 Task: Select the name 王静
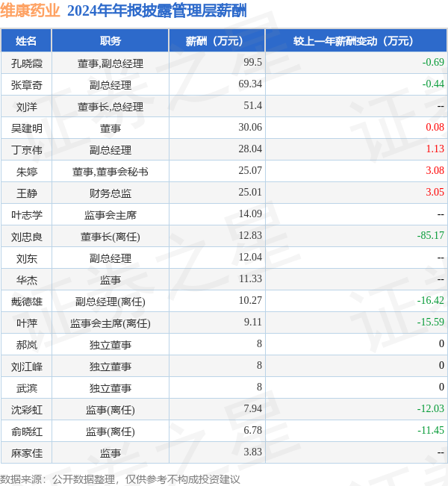tap(27, 193)
